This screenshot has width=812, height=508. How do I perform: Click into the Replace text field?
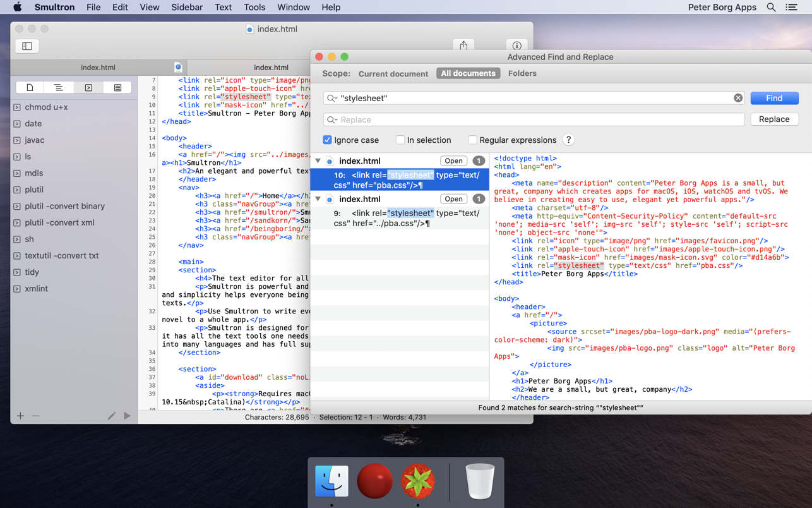[x=534, y=119]
